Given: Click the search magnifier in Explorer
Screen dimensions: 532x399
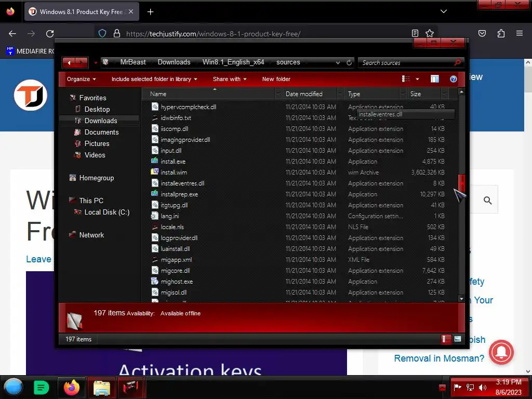Looking at the screenshot, I should 457,63.
